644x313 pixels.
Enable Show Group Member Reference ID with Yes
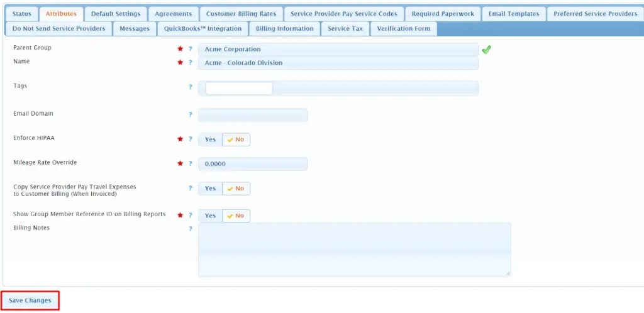coord(210,216)
